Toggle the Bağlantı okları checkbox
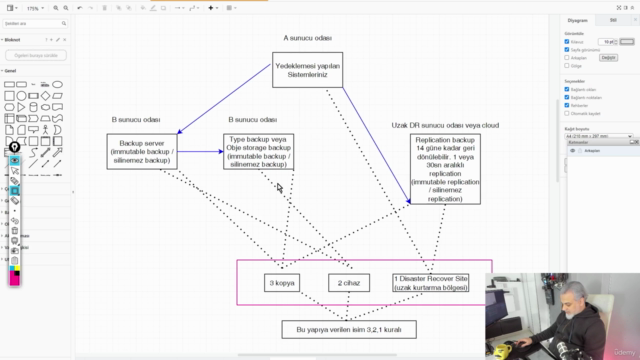Viewport: 640px width, 360px height. pyautogui.click(x=567, y=89)
